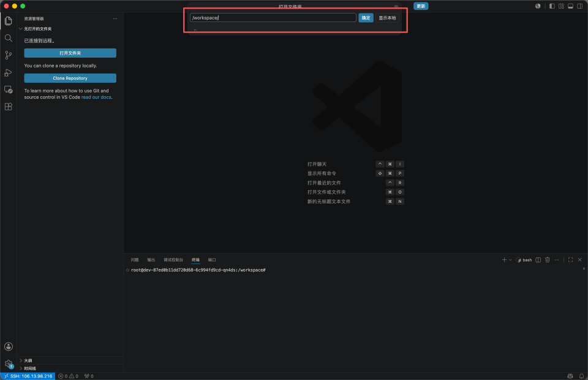Screen dimensions: 588x380
Task: Toggle the secondary sidebar visibility
Action: [580, 6]
